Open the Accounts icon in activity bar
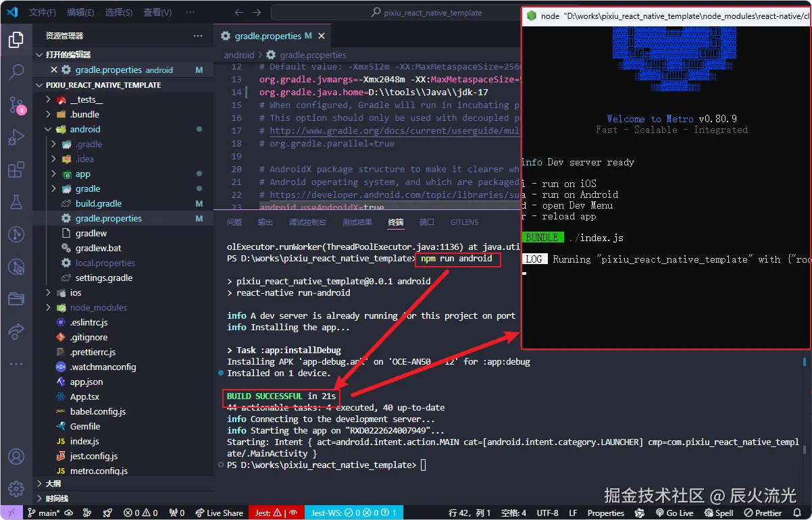 pyautogui.click(x=16, y=457)
